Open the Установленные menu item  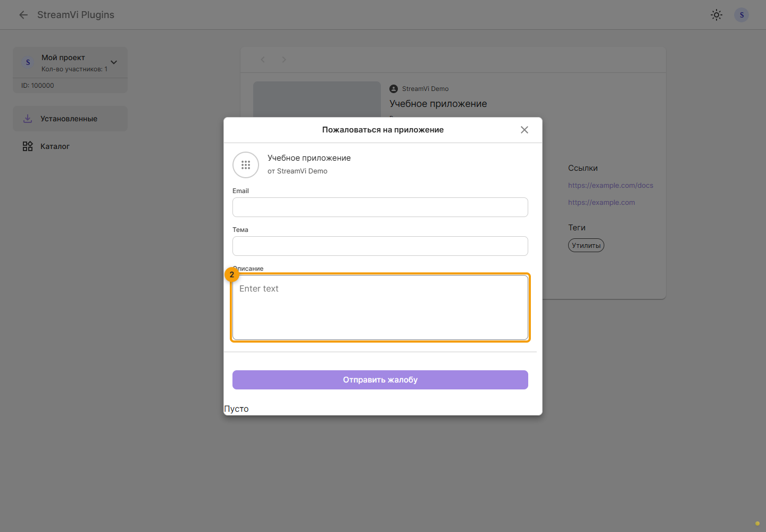point(70,119)
